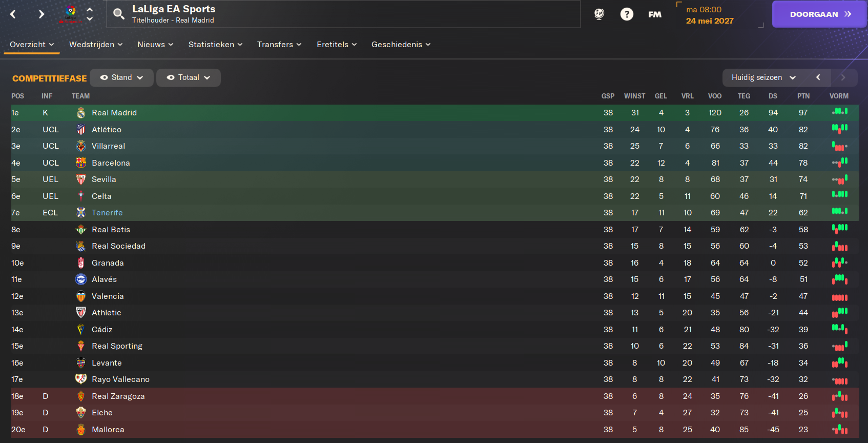Click Valencia's red form indicator bars
The width and height of the screenshot is (868, 443).
point(839,297)
